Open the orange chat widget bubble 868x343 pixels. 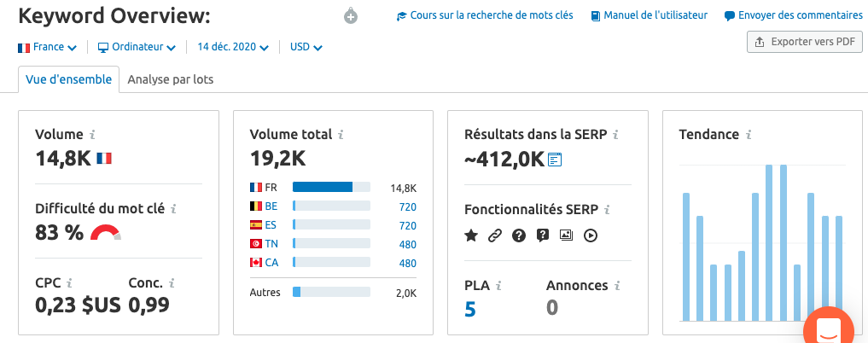click(x=829, y=329)
